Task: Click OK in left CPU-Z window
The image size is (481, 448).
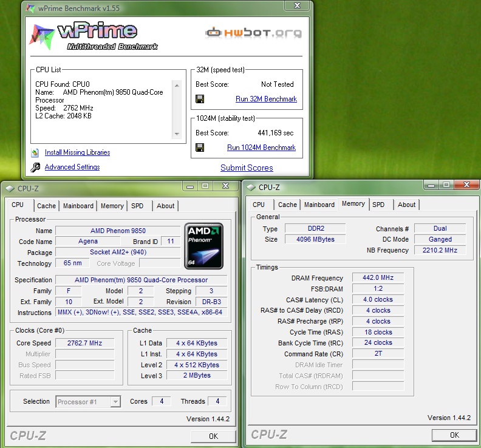Action: click(x=213, y=436)
